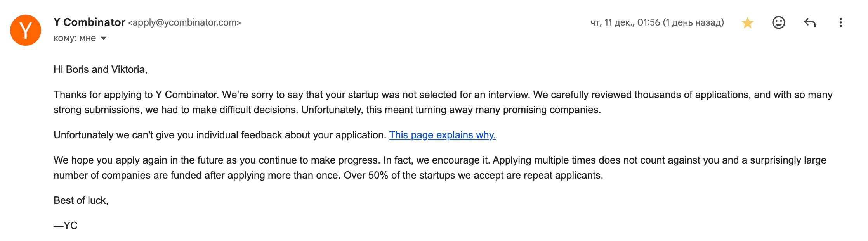Click the sender name Y Combinator
This screenshot has height=241, width=868.
89,22
